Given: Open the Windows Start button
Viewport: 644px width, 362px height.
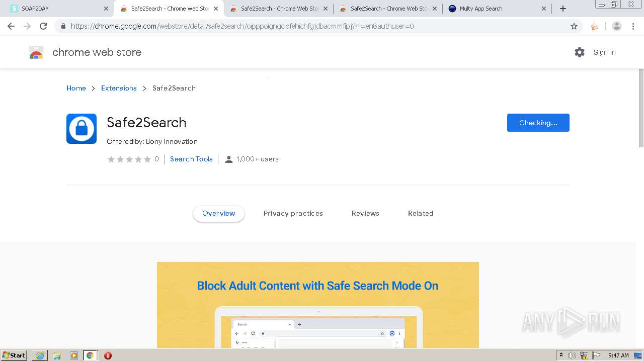Looking at the screenshot, I should pos(14,355).
